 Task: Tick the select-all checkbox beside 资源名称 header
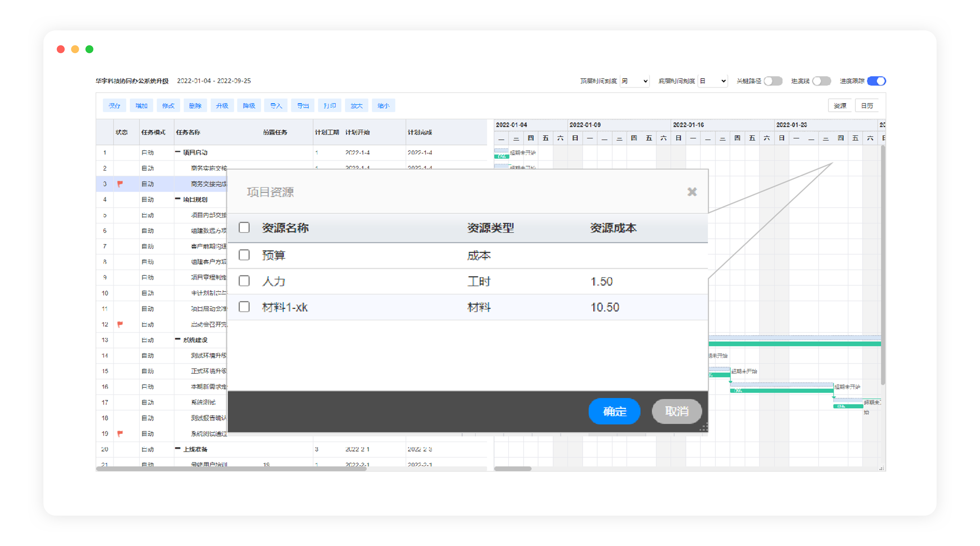point(244,227)
